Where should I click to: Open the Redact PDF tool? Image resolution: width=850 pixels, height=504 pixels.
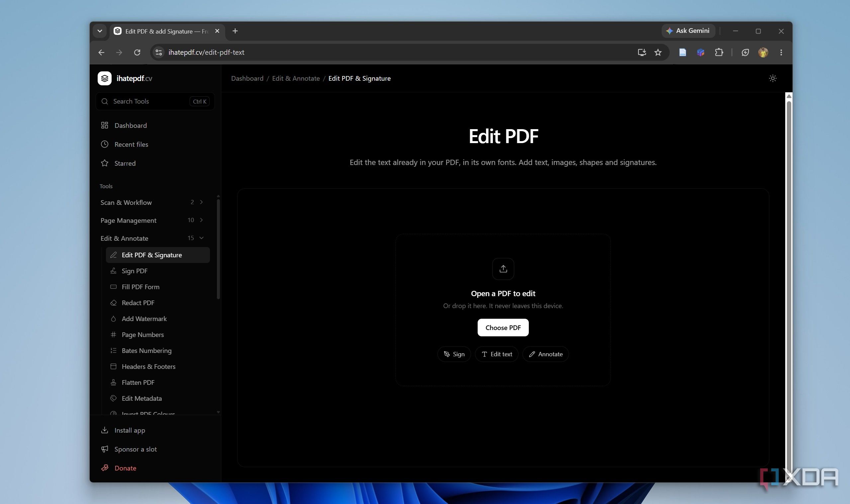(x=158, y=303)
